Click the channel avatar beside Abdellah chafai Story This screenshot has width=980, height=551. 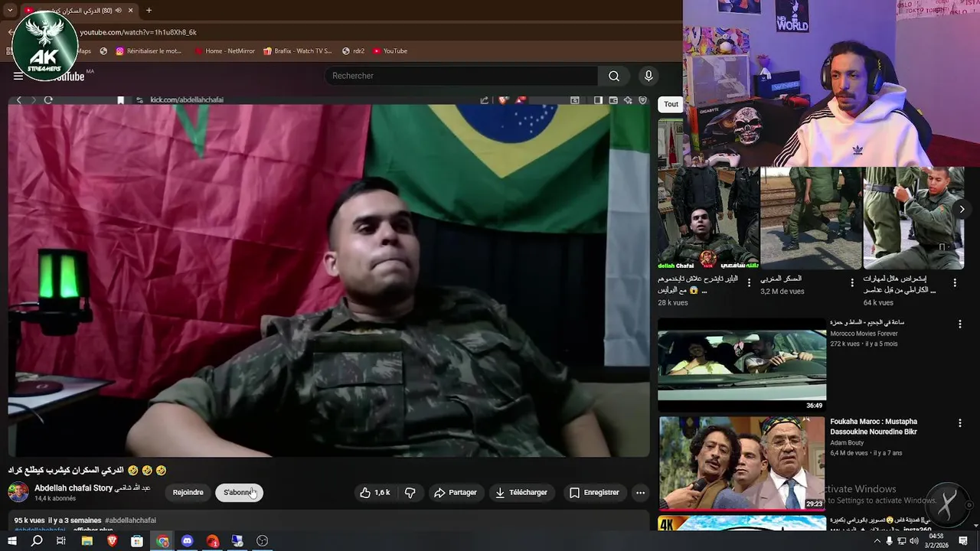18,492
